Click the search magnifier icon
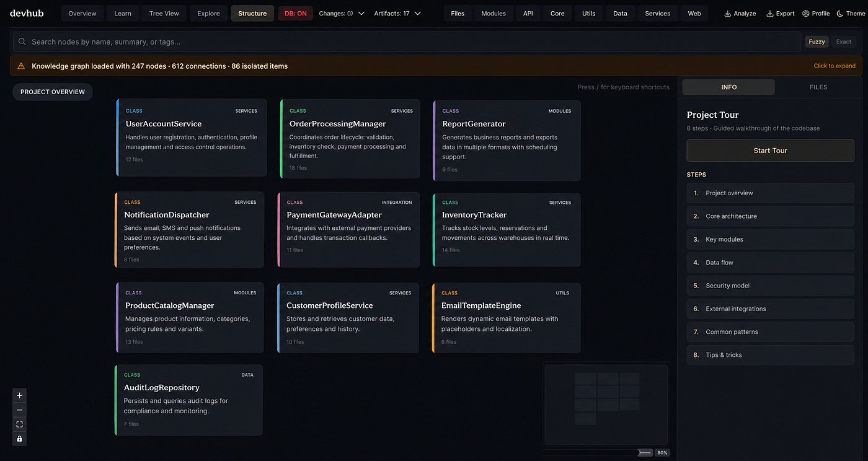The image size is (868, 461). tap(22, 42)
